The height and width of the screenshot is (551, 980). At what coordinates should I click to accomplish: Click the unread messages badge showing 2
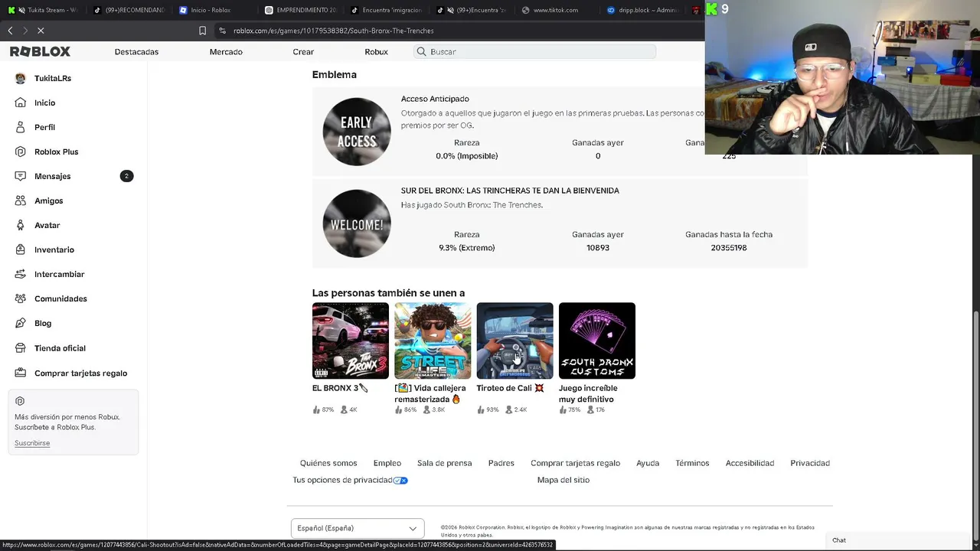click(127, 176)
